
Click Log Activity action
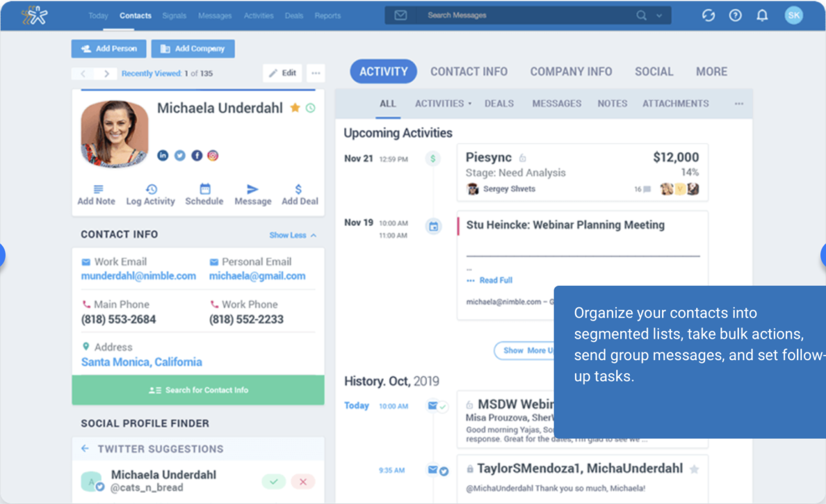tap(150, 195)
